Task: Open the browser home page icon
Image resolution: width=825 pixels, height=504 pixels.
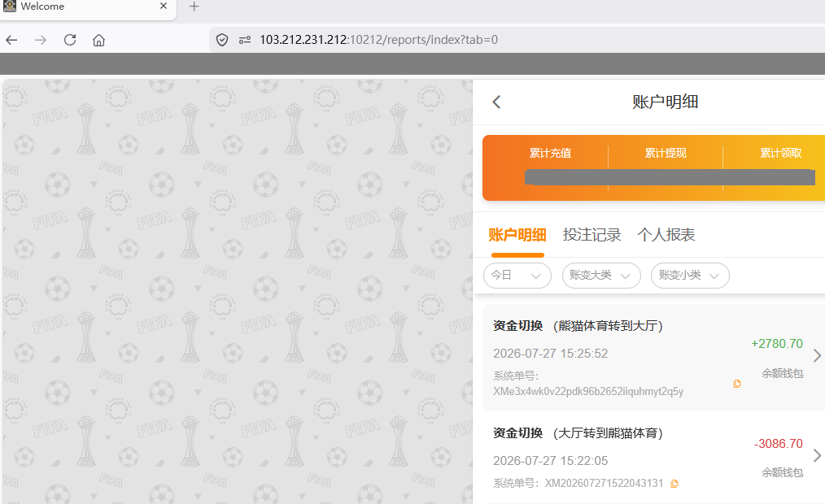Action: click(99, 40)
